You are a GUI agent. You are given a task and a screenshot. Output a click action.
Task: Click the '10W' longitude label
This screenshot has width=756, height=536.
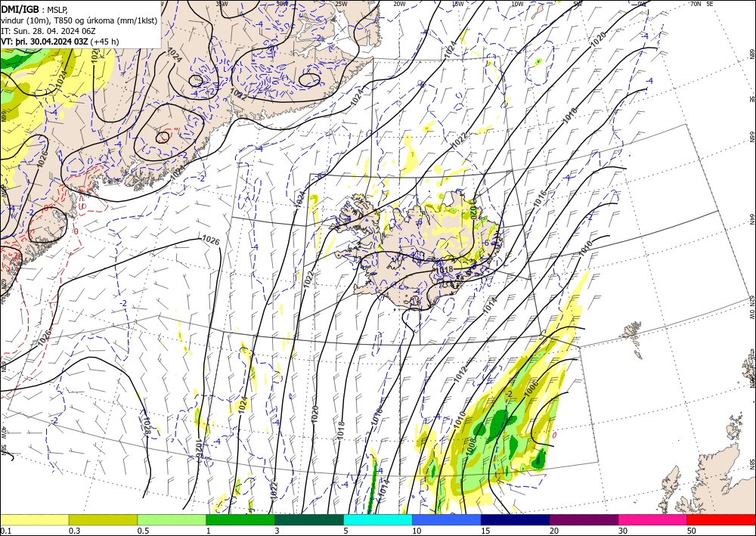pyautogui.click(x=517, y=4)
